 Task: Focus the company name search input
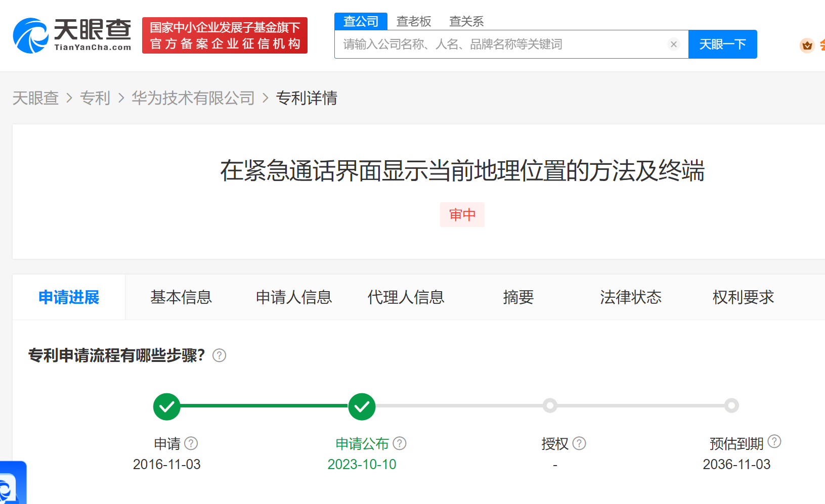point(501,44)
